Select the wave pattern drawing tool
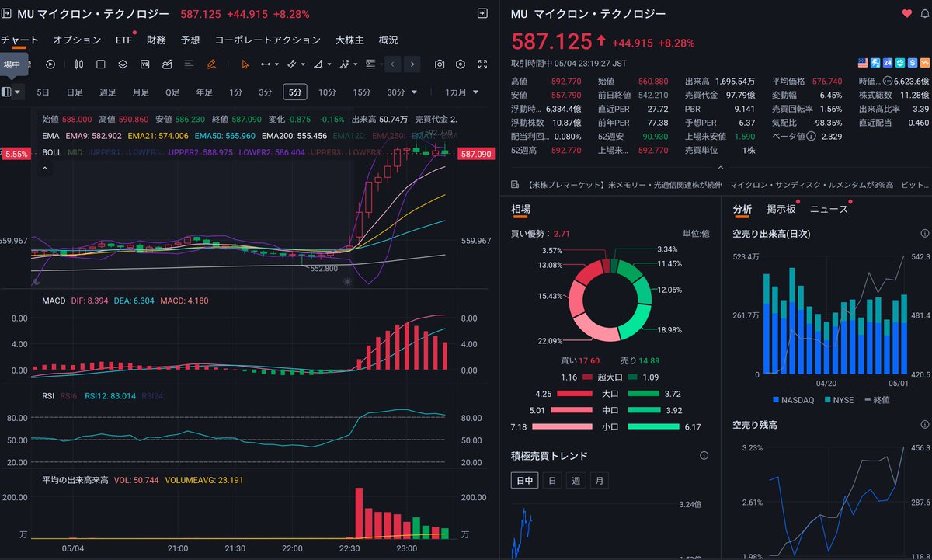This screenshot has height=560, width=932. (344, 64)
